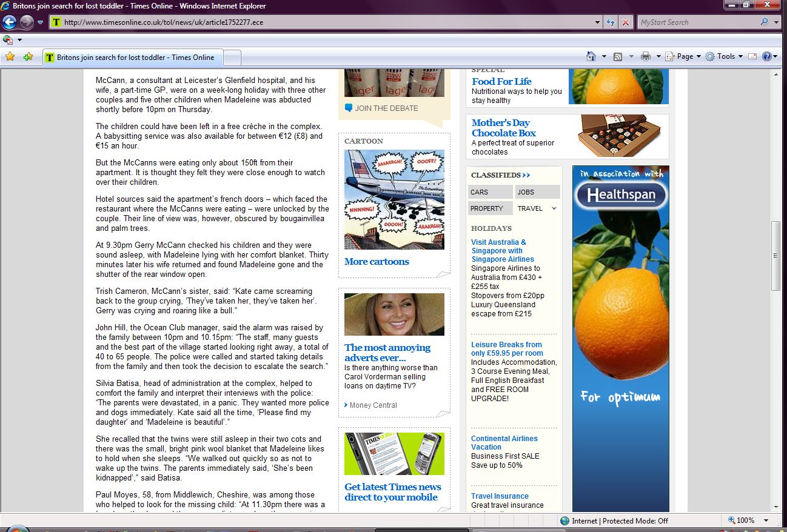Click the JOBS classifieds button
Viewport: 787px width, 532px height.
click(x=537, y=192)
